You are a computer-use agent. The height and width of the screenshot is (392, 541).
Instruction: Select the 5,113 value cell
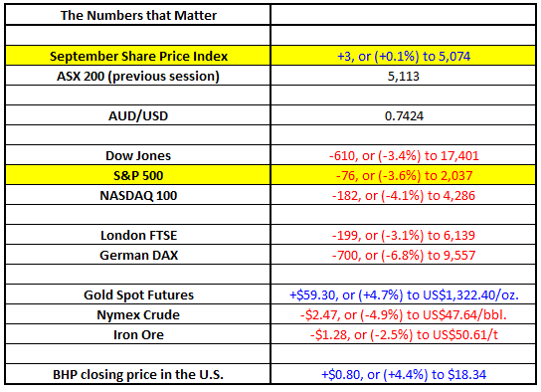coord(404,76)
